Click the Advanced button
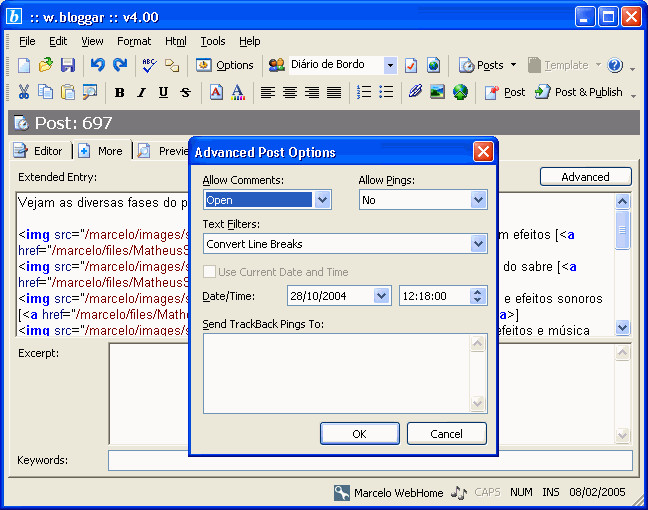Image resolution: width=648 pixels, height=510 pixels. pyautogui.click(x=586, y=177)
